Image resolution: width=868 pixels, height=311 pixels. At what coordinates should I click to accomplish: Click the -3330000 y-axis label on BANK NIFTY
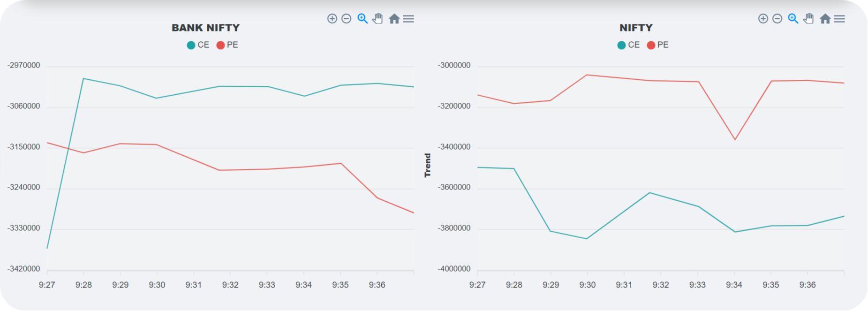[23, 228]
